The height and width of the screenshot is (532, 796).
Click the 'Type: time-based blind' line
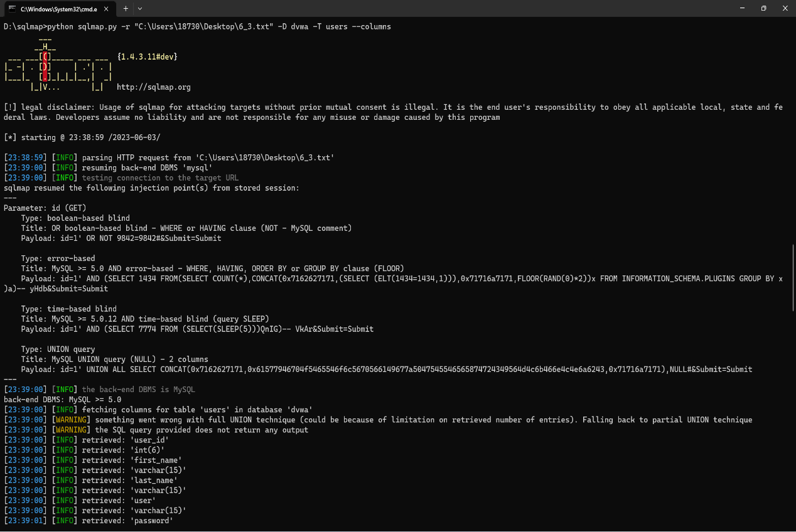click(x=69, y=309)
